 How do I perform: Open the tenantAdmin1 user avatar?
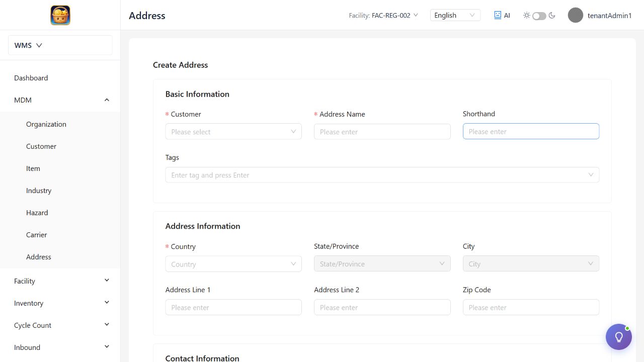pos(576,15)
